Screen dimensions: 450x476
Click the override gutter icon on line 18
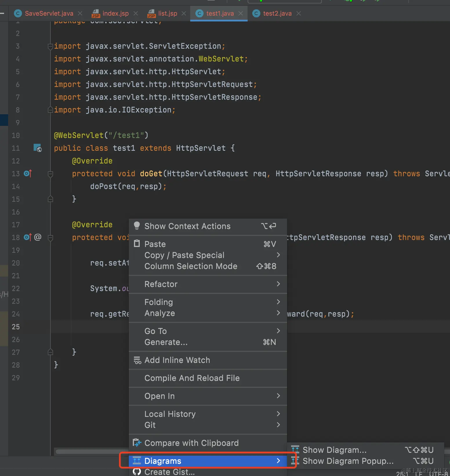28,237
